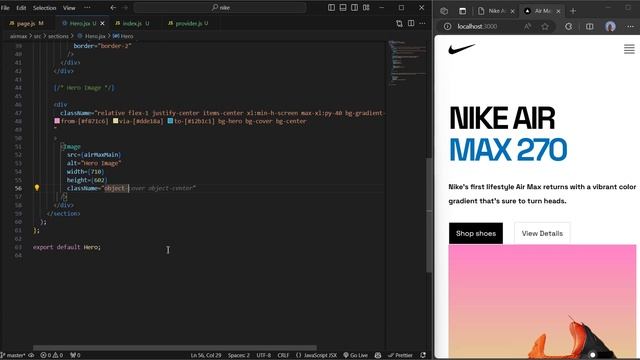
Task: Go back with the navigation arrow
Action: click(x=113, y=8)
